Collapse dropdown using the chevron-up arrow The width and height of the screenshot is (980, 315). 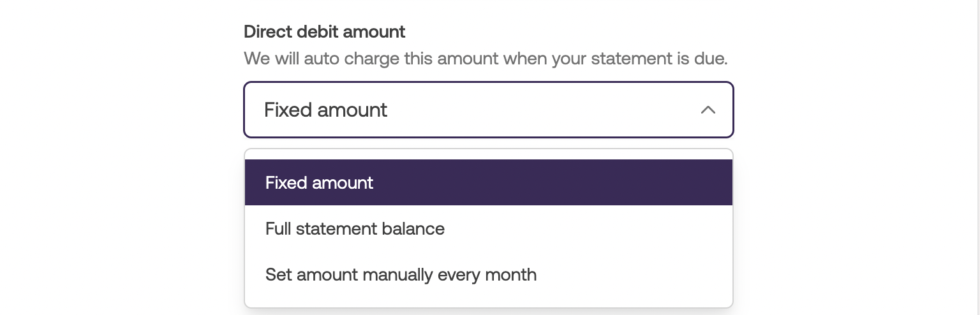(708, 110)
